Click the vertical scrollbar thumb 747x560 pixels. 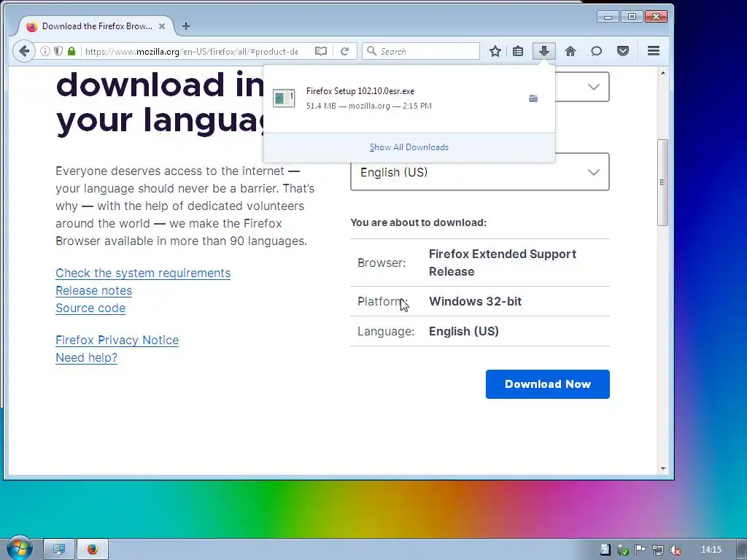pos(662,182)
